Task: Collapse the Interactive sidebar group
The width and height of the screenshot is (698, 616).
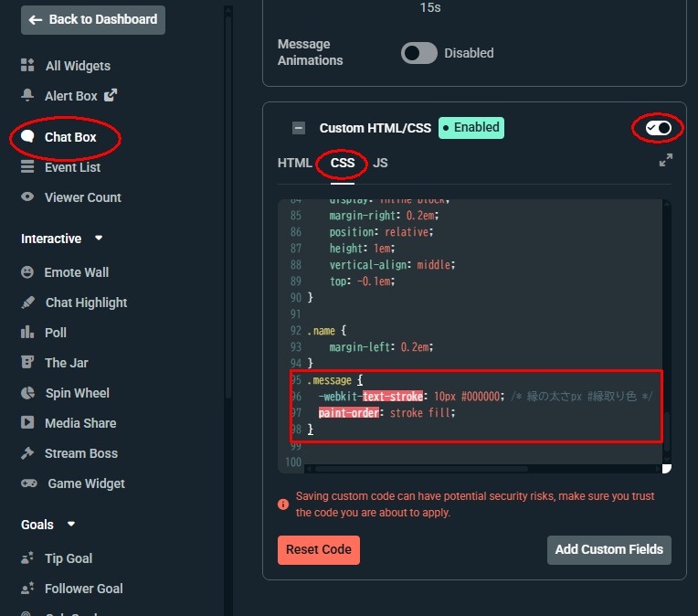Action: point(99,239)
